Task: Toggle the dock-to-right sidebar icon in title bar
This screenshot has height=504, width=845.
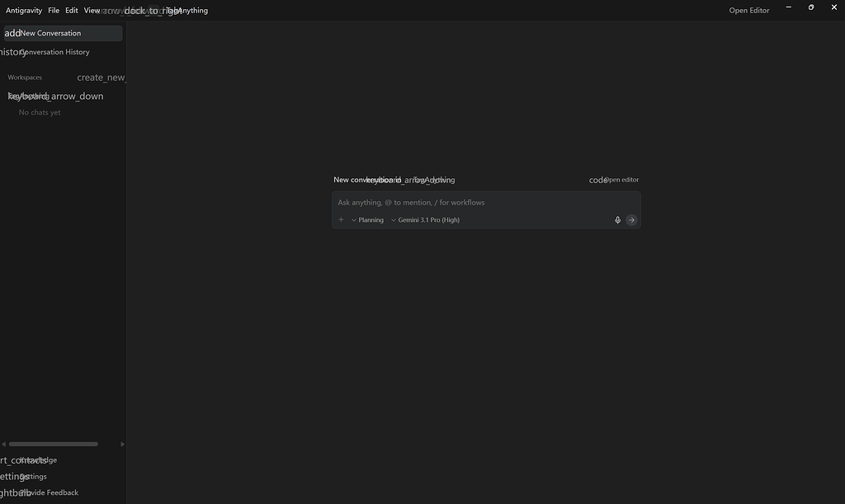Action: 153,10
